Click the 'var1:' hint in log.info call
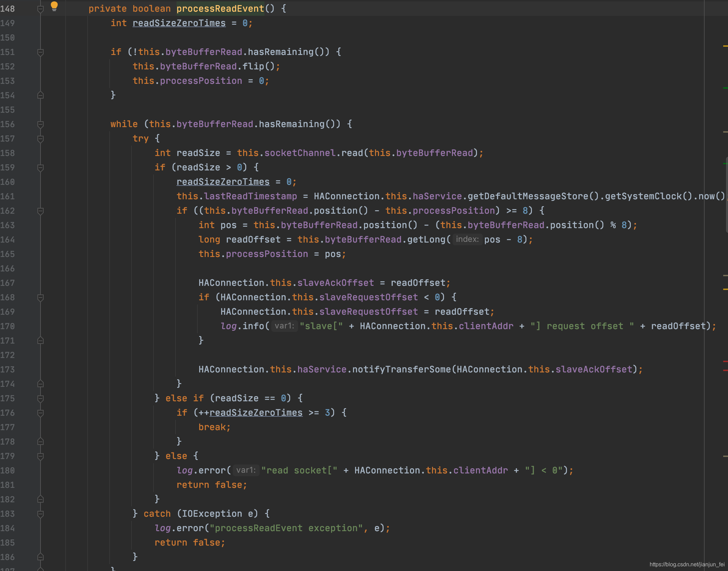The image size is (728, 571). [x=284, y=326]
